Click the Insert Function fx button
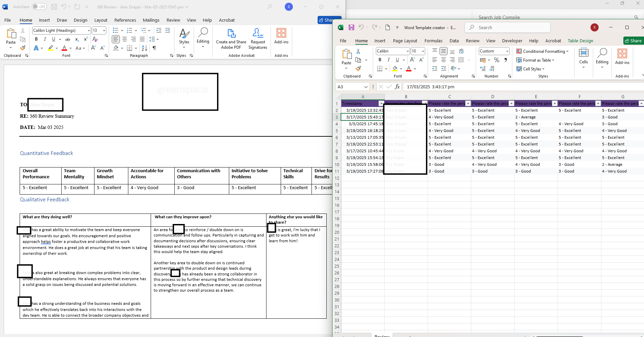The width and height of the screenshot is (644, 337). tap(398, 87)
